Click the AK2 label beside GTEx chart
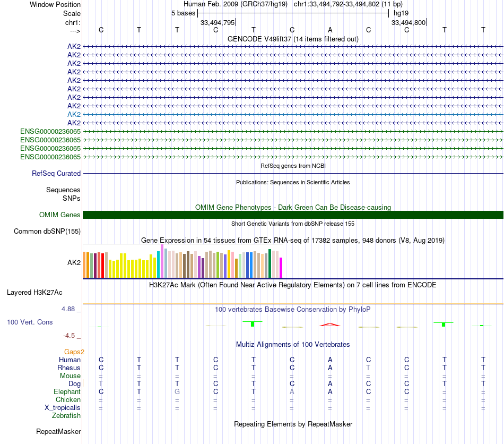 click(x=74, y=262)
